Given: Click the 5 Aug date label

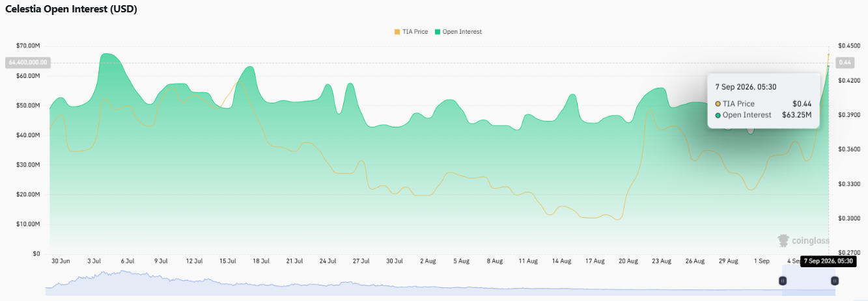Looking at the screenshot, I should point(461,261).
